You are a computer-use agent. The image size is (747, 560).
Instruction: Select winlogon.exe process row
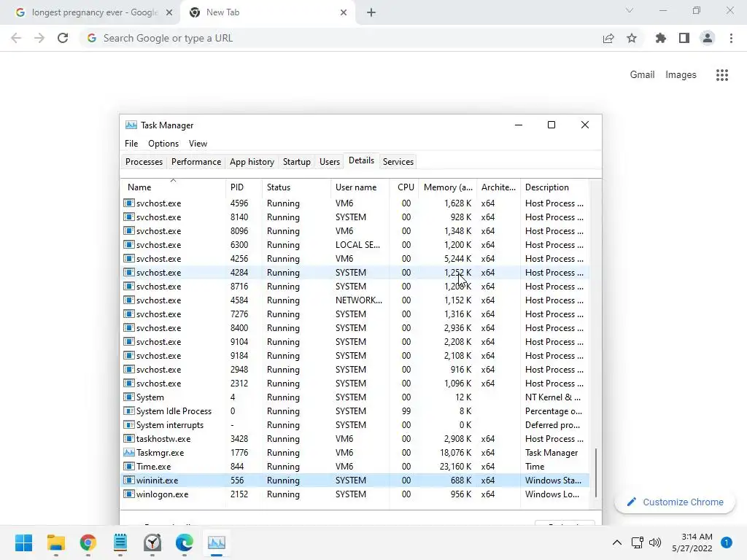point(355,494)
